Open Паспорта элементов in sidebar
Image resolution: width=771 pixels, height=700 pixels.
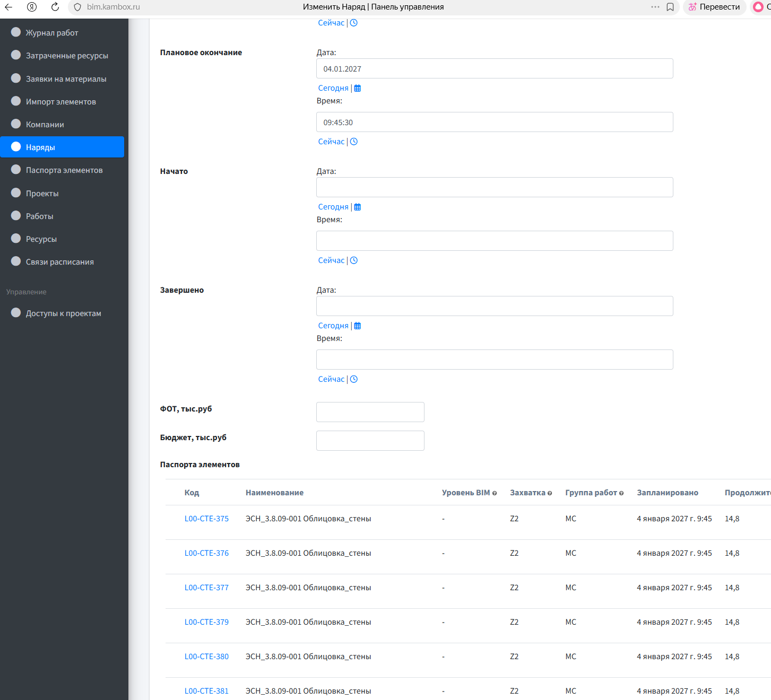(x=62, y=170)
